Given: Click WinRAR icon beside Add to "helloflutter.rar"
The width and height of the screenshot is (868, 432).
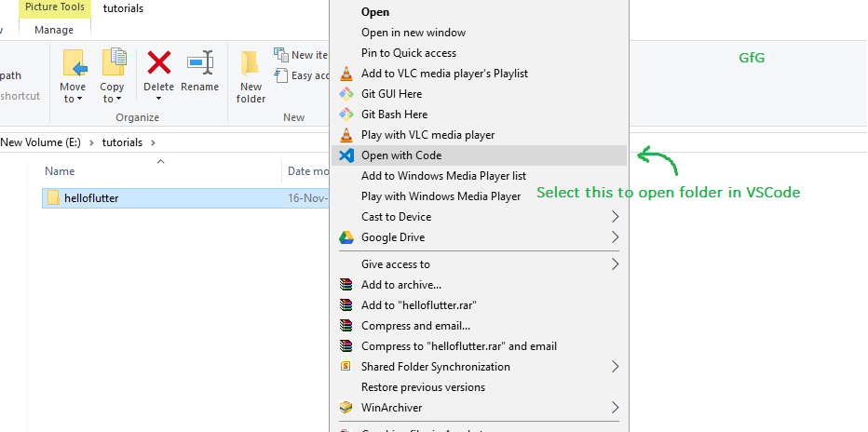Looking at the screenshot, I should coord(346,305).
